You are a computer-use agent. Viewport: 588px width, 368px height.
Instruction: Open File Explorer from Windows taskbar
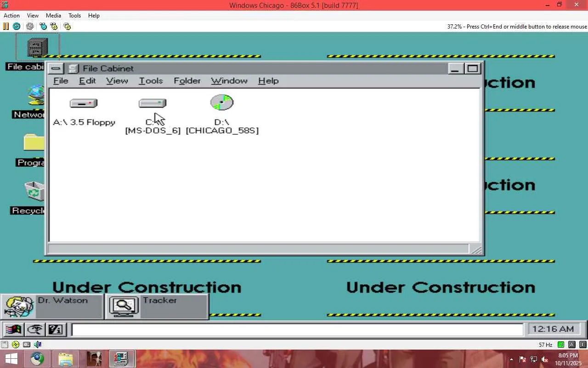pos(66,359)
